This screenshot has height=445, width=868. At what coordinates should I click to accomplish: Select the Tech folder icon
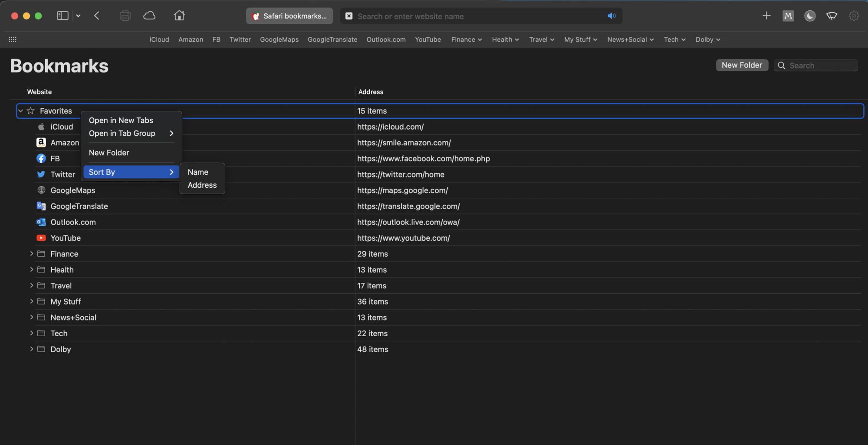tap(41, 333)
